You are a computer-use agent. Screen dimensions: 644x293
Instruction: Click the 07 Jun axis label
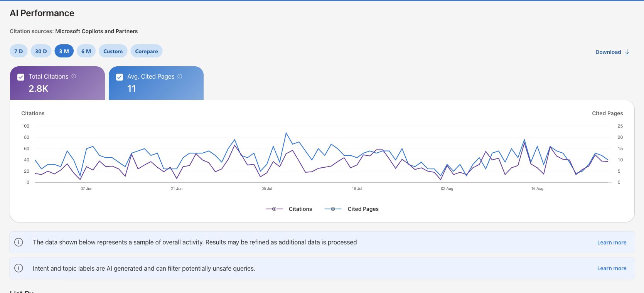[x=86, y=189]
